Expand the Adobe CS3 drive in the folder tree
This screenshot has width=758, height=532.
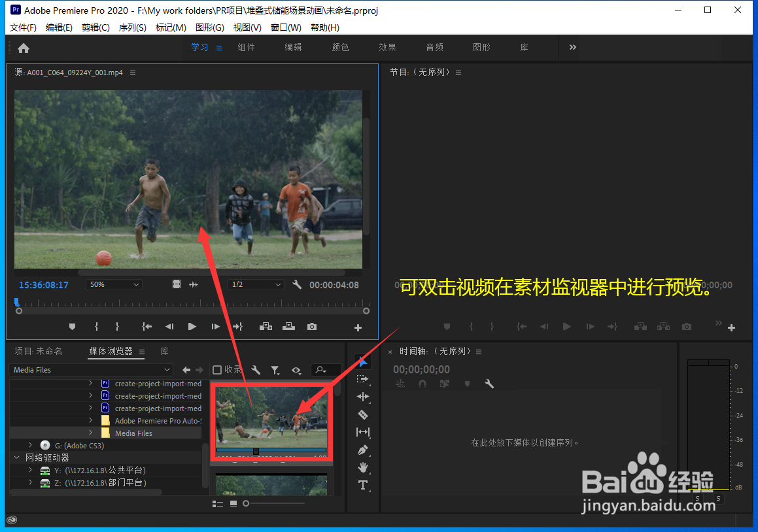pos(30,445)
